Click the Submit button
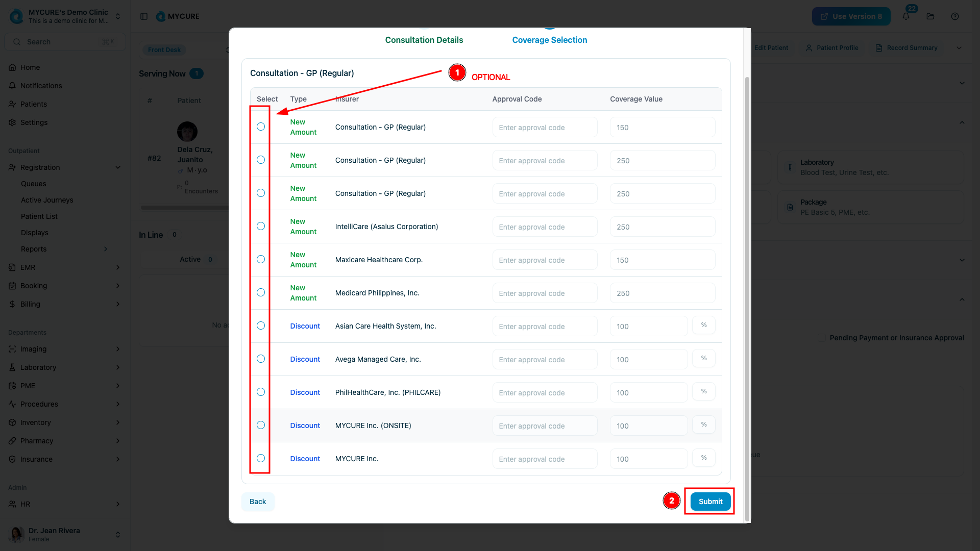980x551 pixels. pos(710,502)
